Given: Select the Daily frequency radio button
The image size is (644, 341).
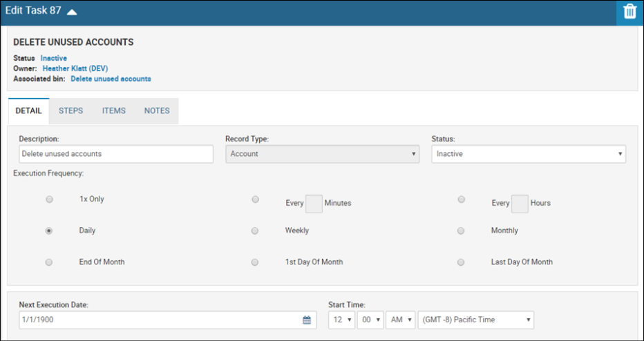Looking at the screenshot, I should pos(49,231).
